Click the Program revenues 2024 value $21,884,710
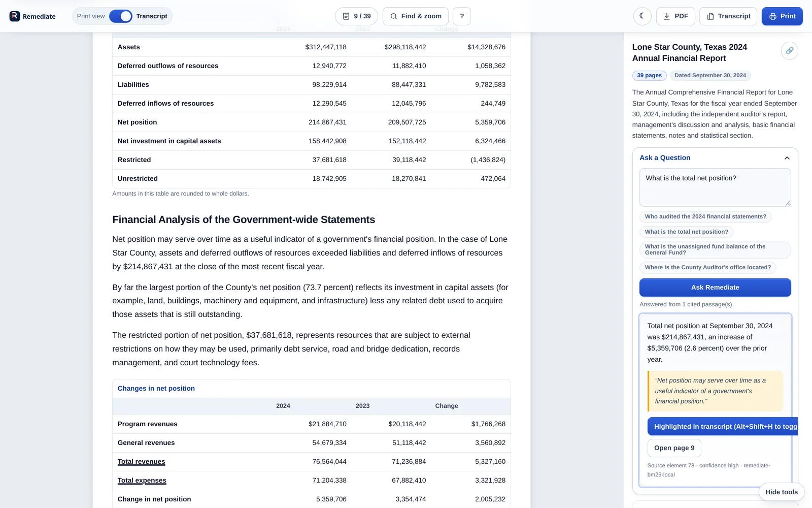The width and height of the screenshot is (812, 508). click(x=327, y=424)
